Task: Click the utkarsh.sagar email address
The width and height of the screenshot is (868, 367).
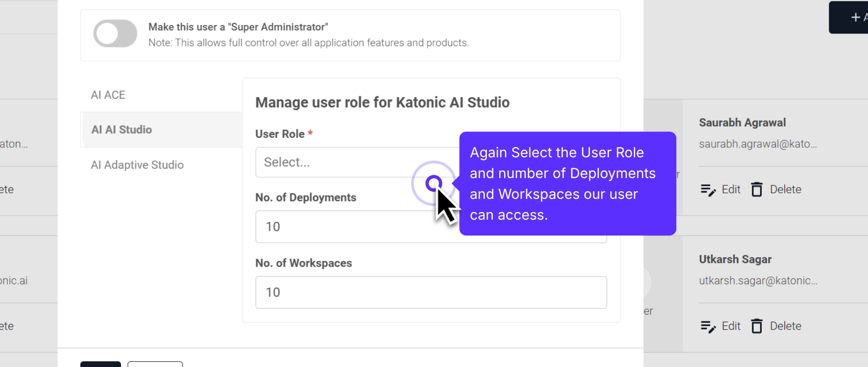Action: click(x=758, y=281)
